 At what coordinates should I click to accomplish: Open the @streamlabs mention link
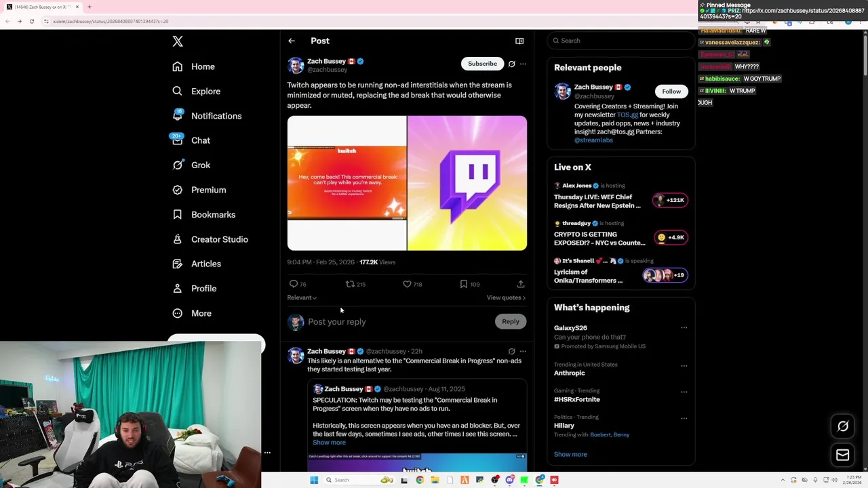(x=593, y=140)
